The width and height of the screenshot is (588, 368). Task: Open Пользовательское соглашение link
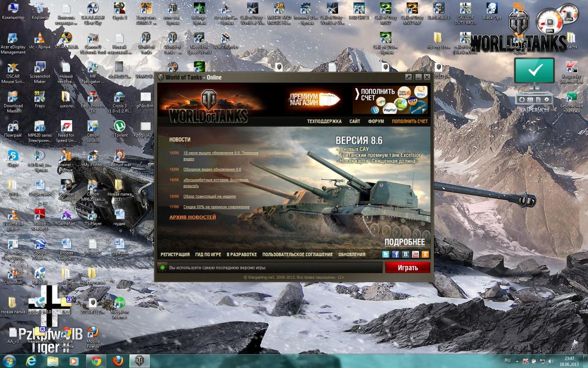pyautogui.click(x=297, y=255)
